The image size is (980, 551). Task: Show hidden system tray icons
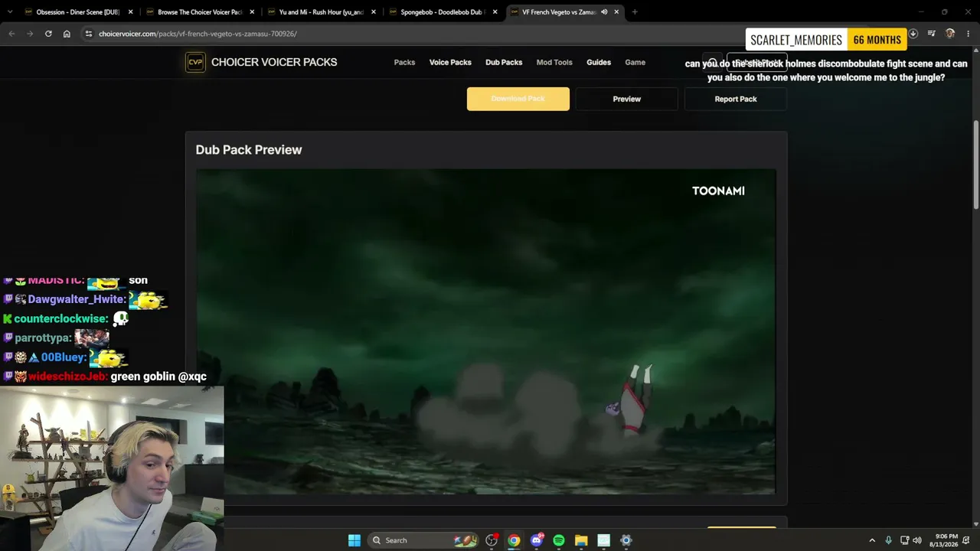872,540
